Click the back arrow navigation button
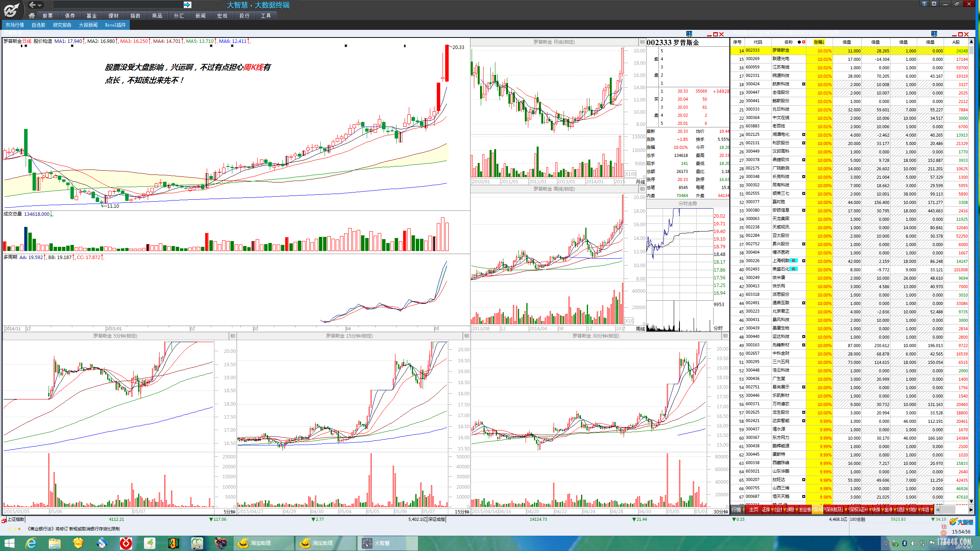This screenshot has height=551, width=980. [x=32, y=5]
